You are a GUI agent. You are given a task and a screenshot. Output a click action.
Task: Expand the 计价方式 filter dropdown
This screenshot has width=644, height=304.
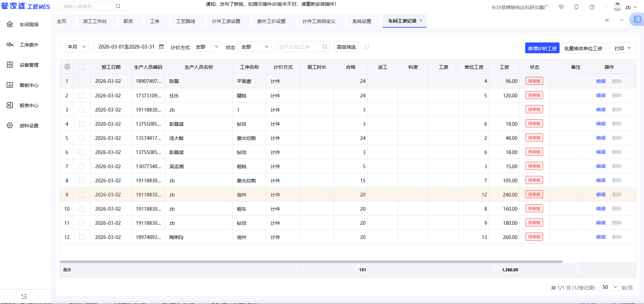coord(206,47)
